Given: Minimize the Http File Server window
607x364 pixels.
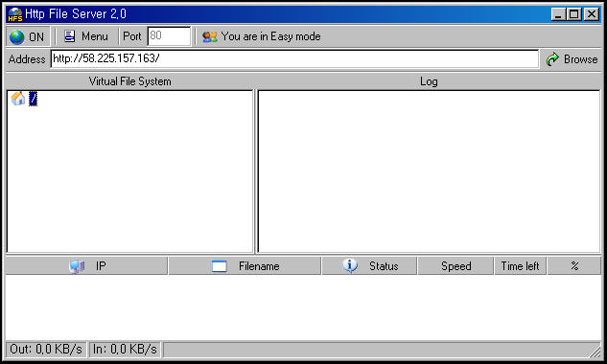Looking at the screenshot, I should pyautogui.click(x=558, y=14).
